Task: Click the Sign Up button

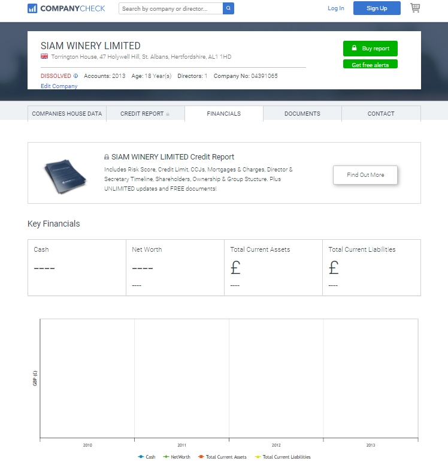Action: (377, 8)
